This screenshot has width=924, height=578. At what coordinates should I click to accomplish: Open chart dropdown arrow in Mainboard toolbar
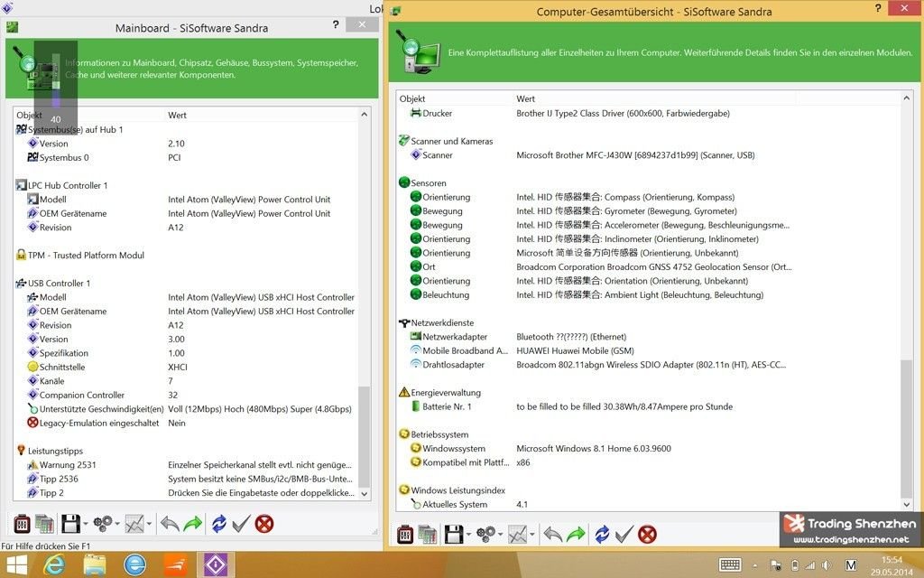tap(149, 524)
